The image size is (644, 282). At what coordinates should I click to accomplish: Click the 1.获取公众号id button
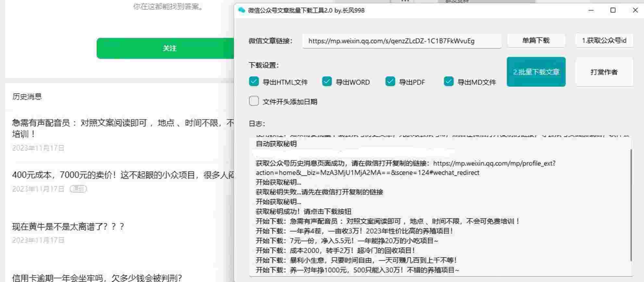click(x=604, y=41)
